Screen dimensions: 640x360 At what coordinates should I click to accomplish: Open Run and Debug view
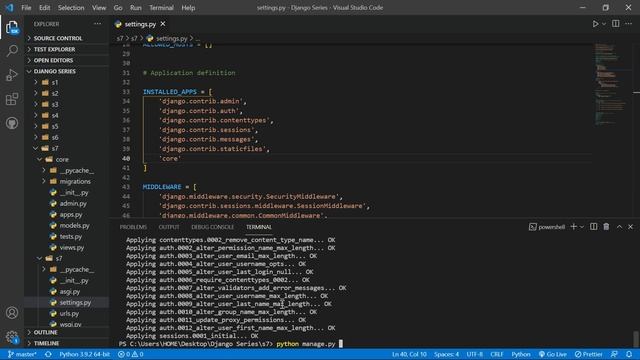[x=12, y=75]
